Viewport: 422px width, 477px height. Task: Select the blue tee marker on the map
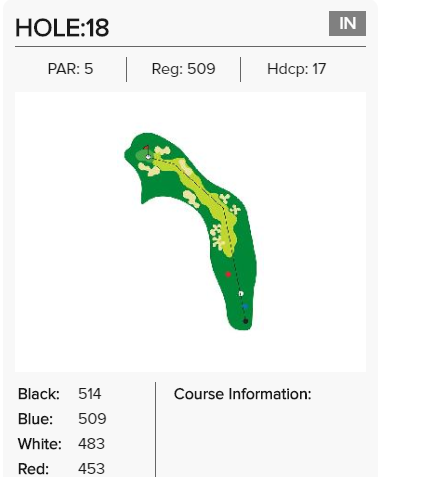[245, 306]
